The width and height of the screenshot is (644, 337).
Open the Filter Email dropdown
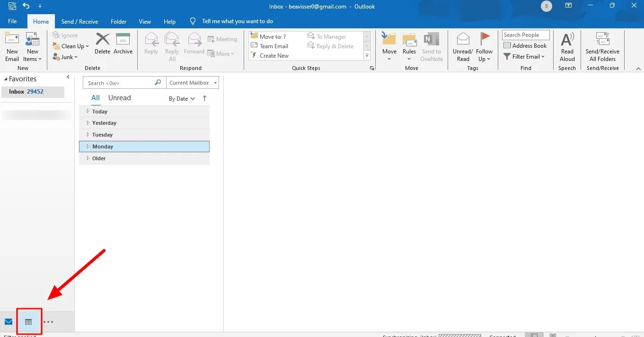pos(524,56)
